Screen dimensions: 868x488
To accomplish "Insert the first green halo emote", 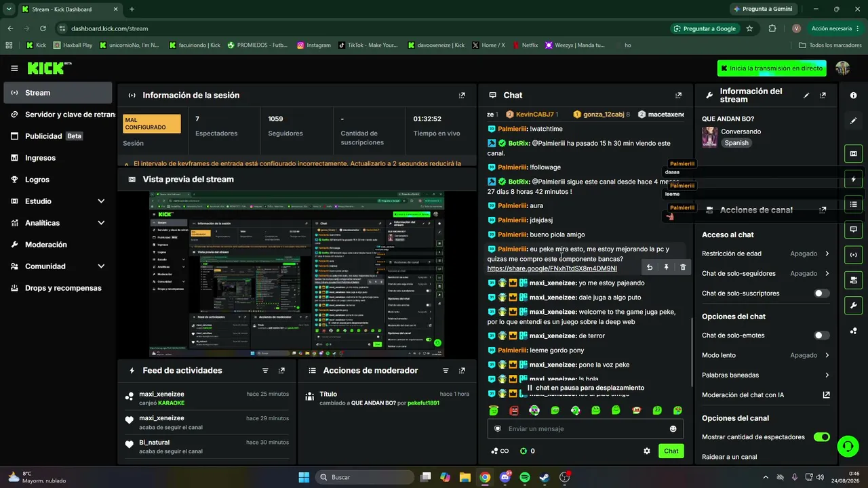I will 494,411.
